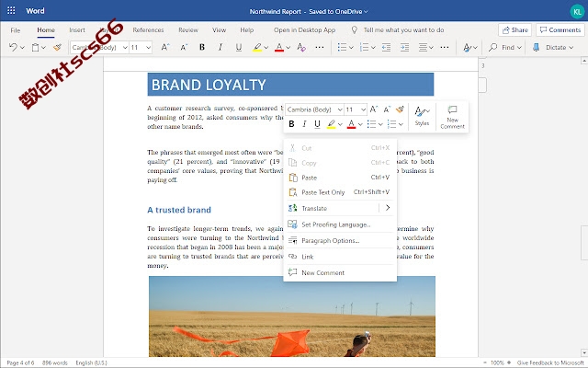The width and height of the screenshot is (588, 368).
Task: Select Format Painter in the ribbon
Action: [57, 47]
